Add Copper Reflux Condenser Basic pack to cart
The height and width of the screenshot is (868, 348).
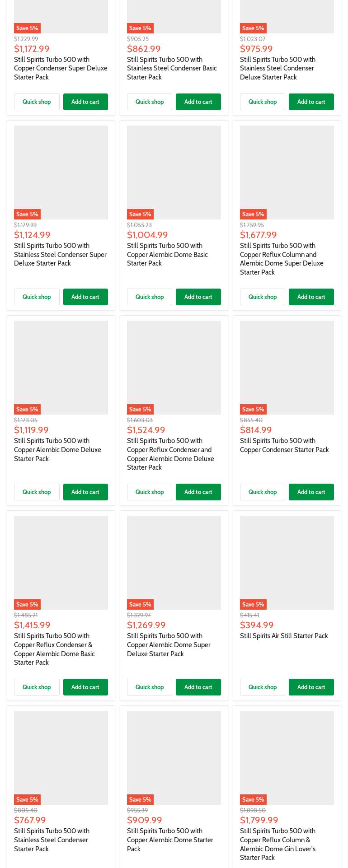point(85,687)
